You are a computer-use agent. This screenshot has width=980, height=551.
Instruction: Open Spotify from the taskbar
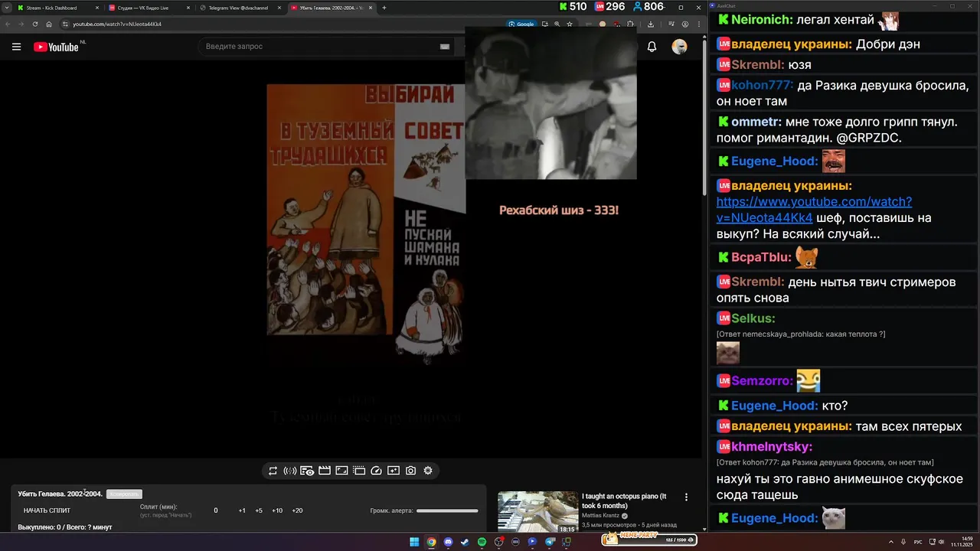(x=482, y=542)
